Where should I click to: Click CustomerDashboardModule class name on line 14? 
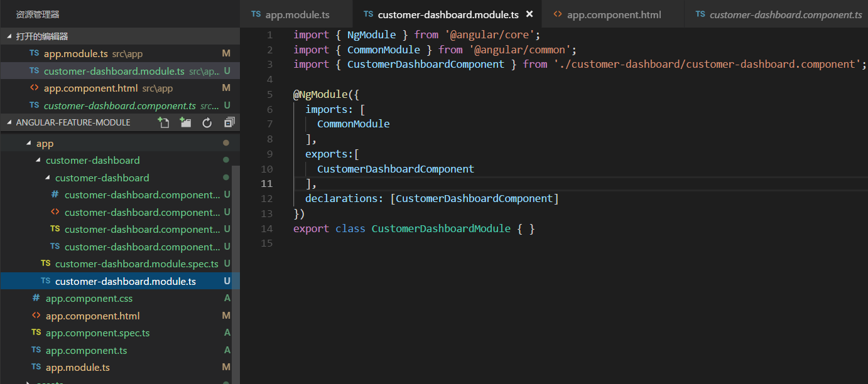tap(441, 229)
